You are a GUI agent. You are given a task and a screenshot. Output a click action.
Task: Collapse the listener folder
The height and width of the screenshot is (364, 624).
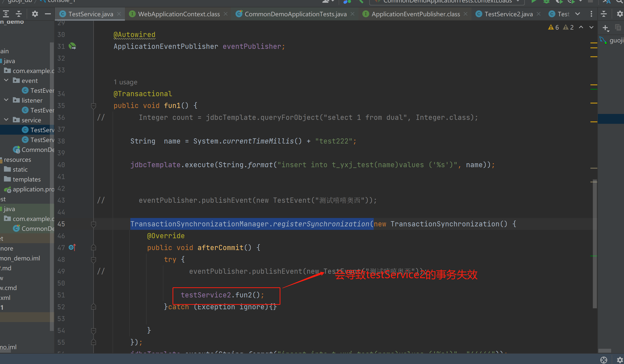coord(6,100)
